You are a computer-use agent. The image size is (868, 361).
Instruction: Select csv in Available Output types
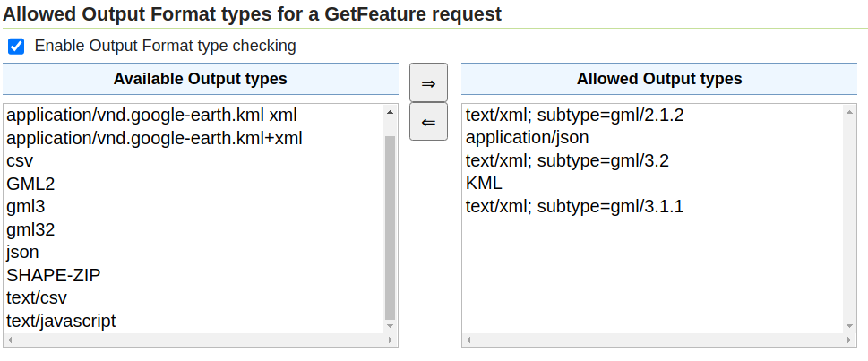click(x=20, y=161)
